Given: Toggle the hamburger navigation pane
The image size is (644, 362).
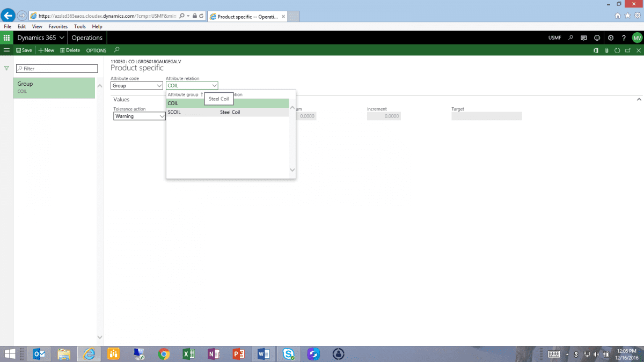Looking at the screenshot, I should click(x=6, y=50).
